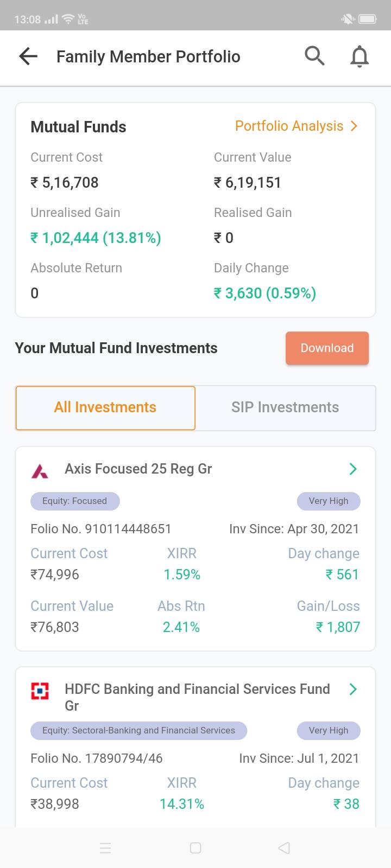Expand Axis Focused 25 details chevron
The image size is (391, 868).
pyautogui.click(x=353, y=469)
